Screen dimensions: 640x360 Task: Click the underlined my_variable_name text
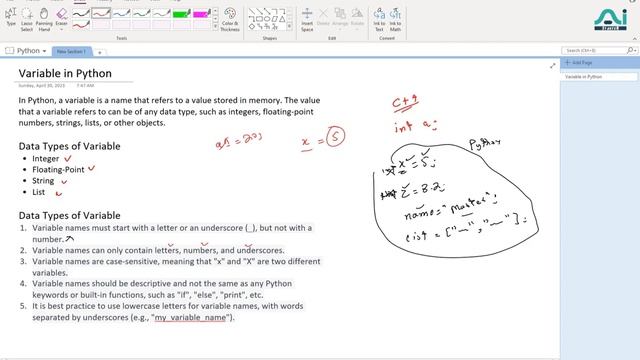pyautogui.click(x=190, y=317)
